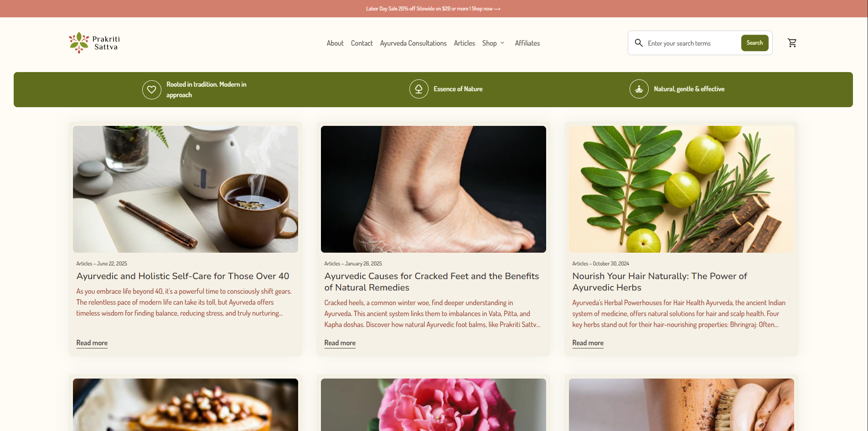868x431 pixels.
Task: Click the steaming tea cup thumbnail
Action: 186,189
